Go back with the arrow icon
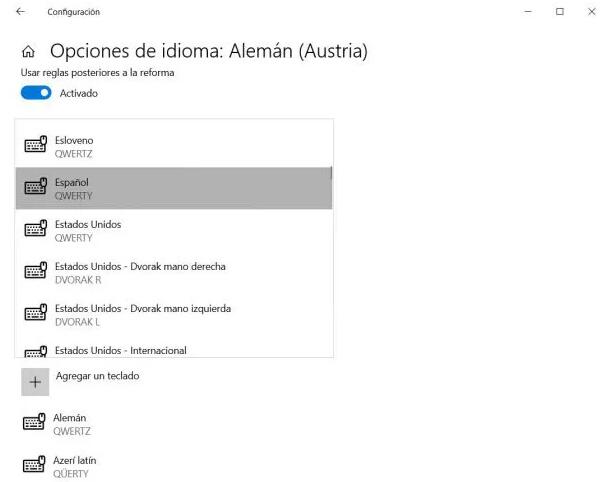The width and height of the screenshot is (605, 482). click(20, 12)
